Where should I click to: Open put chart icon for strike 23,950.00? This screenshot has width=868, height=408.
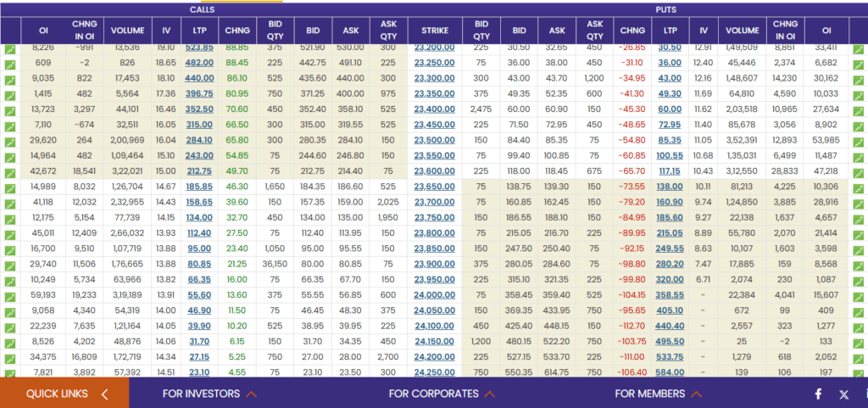[x=858, y=282]
